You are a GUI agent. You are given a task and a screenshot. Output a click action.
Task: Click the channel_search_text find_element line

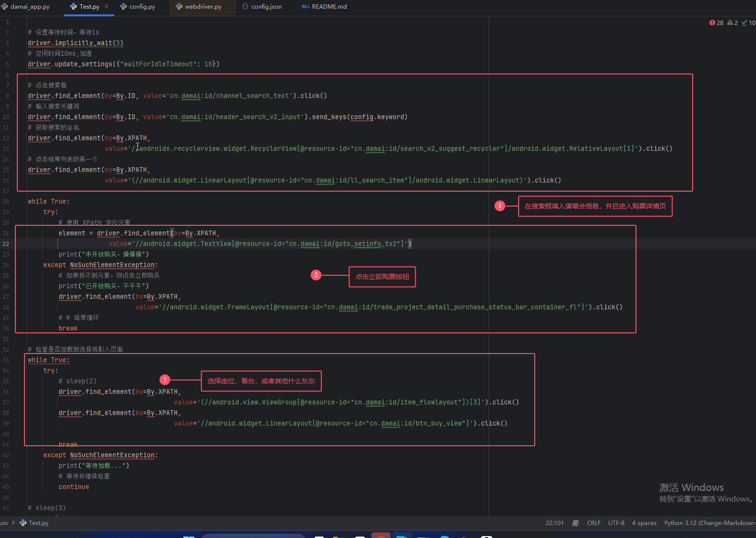pos(177,96)
